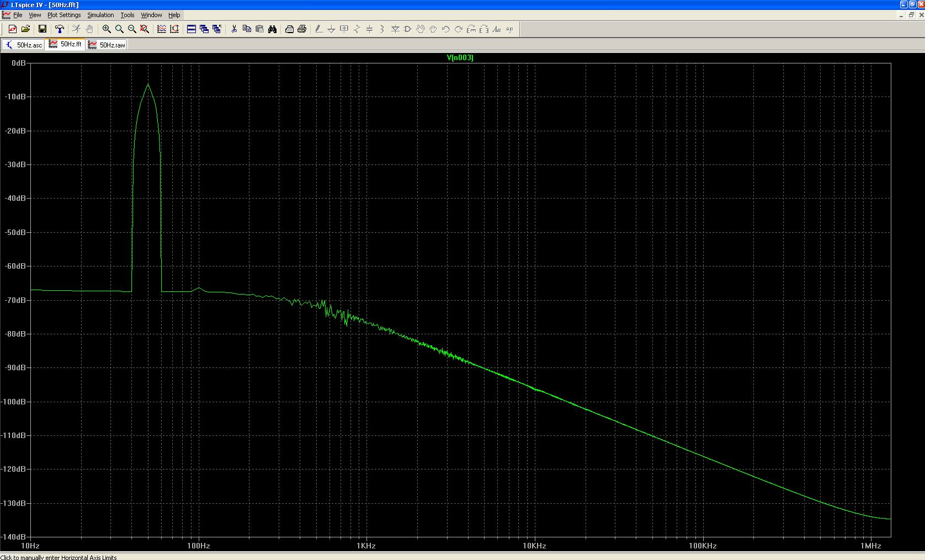Open a file with the folder icon
This screenshot has height=560, width=925.
coord(25,29)
